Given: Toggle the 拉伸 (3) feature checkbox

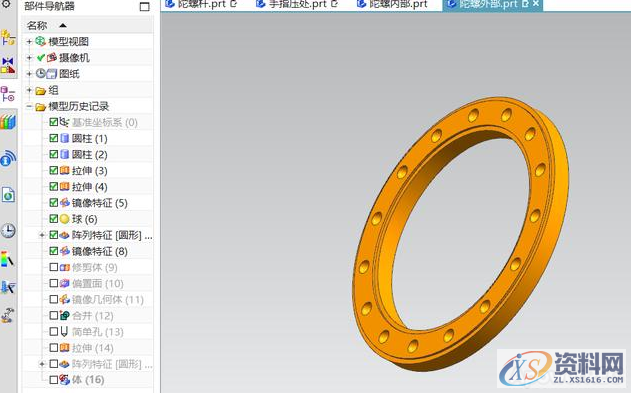Looking at the screenshot, I should pyautogui.click(x=54, y=171).
